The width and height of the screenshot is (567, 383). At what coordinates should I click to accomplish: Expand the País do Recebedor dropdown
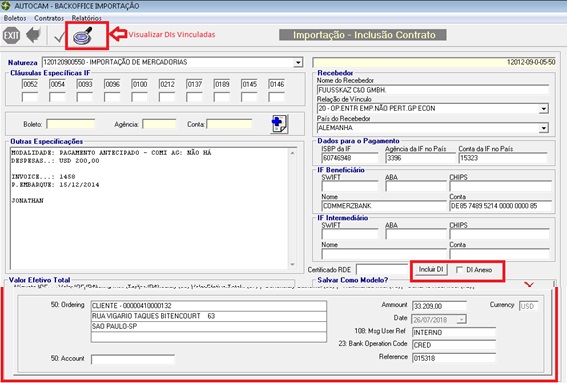tap(543, 128)
